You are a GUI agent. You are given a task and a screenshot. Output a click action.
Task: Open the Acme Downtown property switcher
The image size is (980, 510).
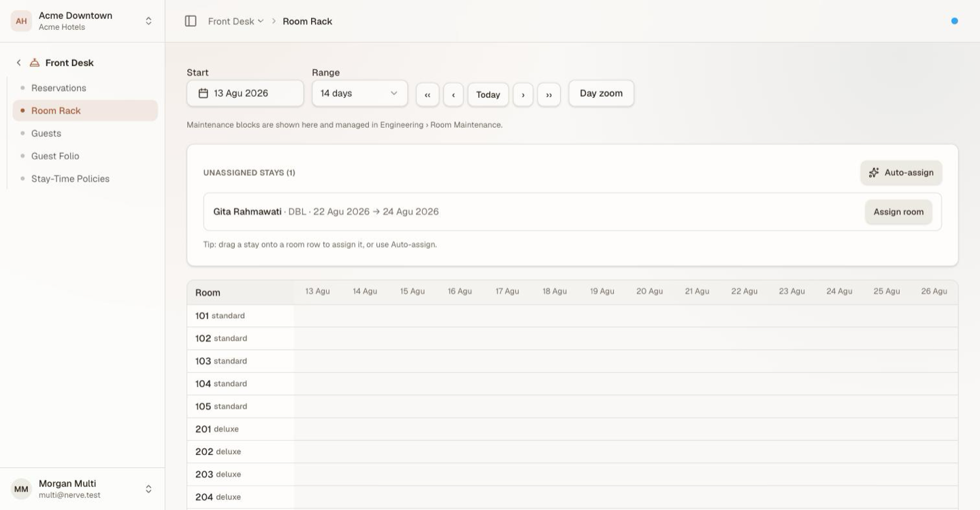coord(82,21)
